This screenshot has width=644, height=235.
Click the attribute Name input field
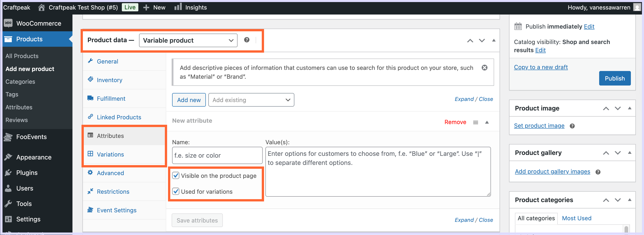[x=217, y=155]
